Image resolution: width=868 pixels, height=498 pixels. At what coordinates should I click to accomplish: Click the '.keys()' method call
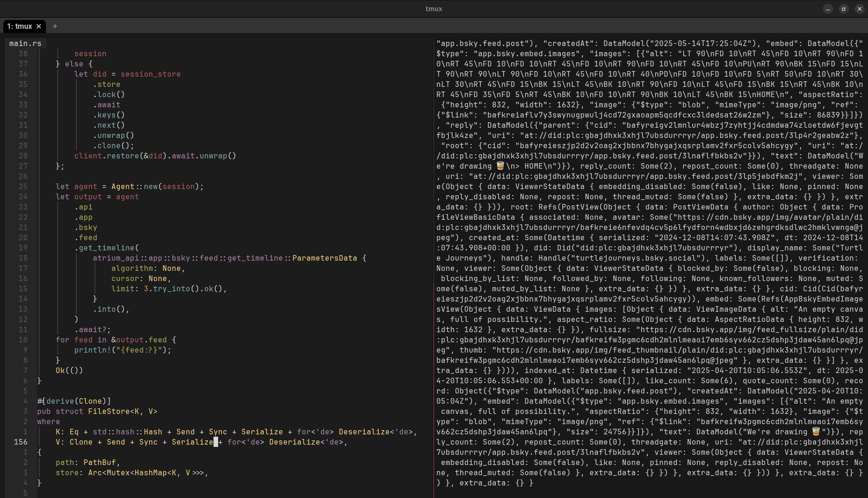coord(109,115)
